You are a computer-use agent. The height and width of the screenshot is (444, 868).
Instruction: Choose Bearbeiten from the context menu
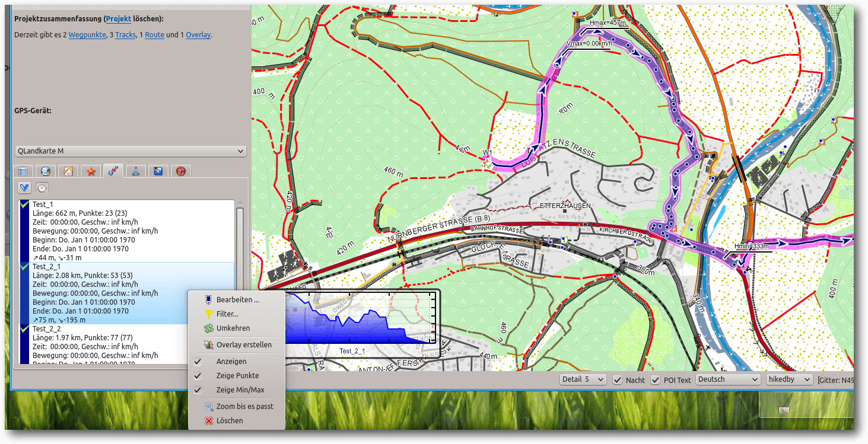tap(236, 300)
